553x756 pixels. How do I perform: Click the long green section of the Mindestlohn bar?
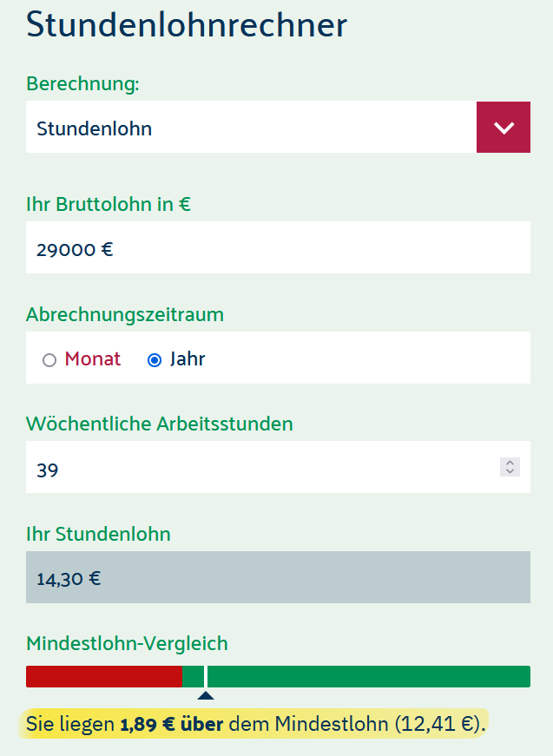[369, 676]
